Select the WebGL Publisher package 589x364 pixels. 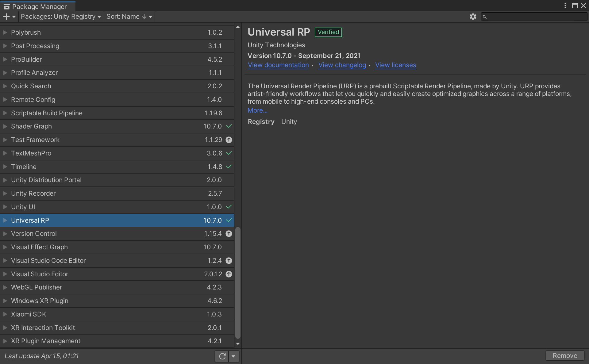117,287
